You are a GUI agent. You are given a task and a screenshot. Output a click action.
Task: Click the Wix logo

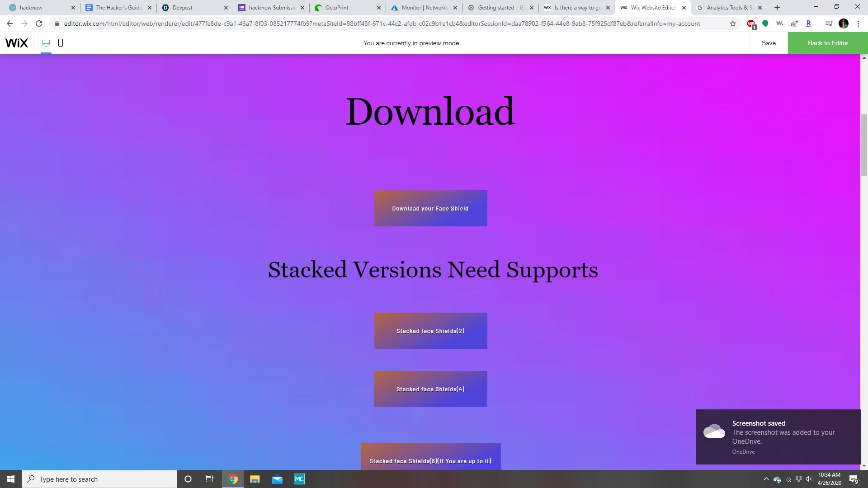click(x=17, y=43)
